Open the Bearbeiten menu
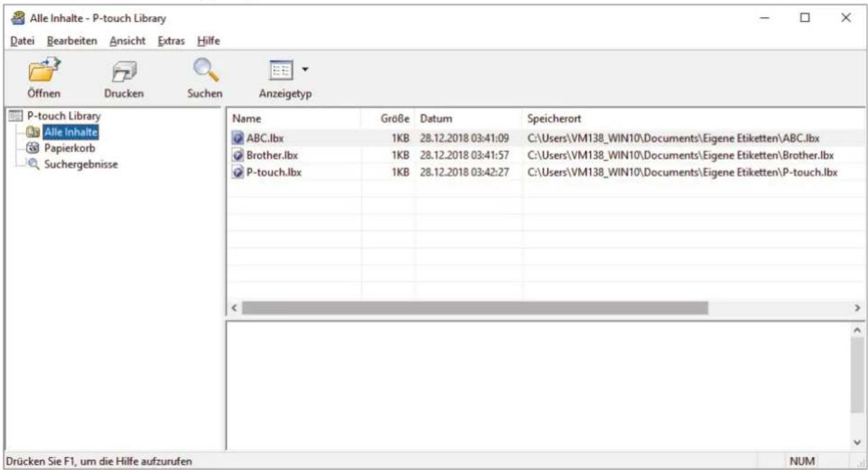The image size is (868, 470). click(x=72, y=41)
